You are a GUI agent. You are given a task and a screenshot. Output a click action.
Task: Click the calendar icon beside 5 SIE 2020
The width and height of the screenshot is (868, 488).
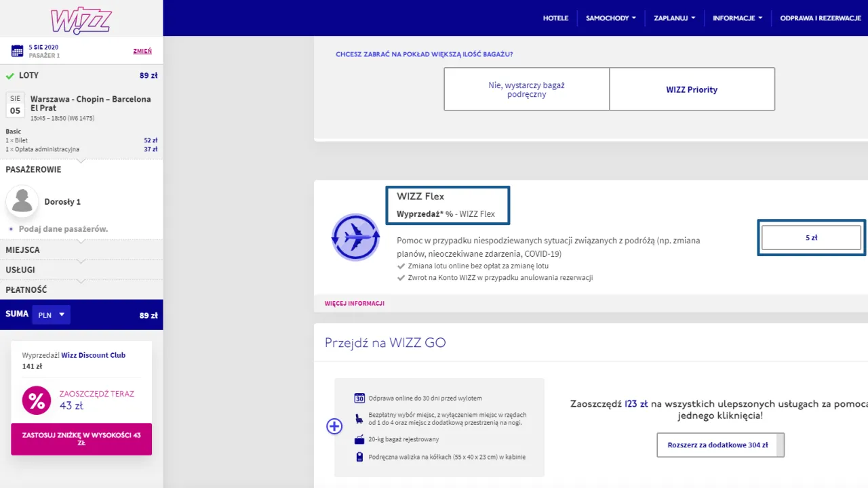[x=16, y=51]
